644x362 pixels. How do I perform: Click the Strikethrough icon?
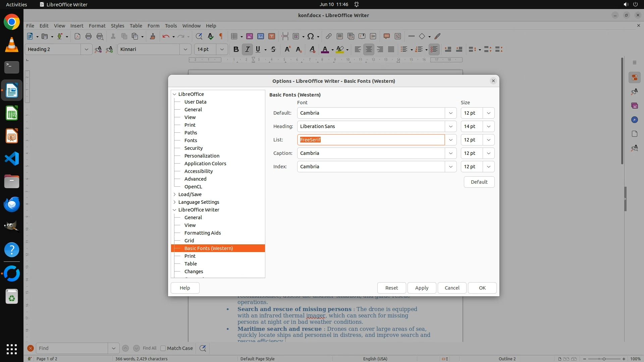[273, 49]
